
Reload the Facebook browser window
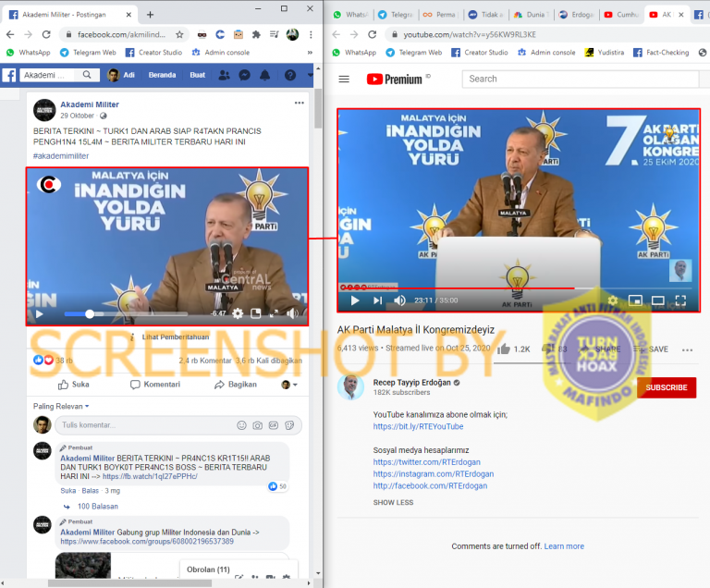pyautogui.click(x=46, y=34)
